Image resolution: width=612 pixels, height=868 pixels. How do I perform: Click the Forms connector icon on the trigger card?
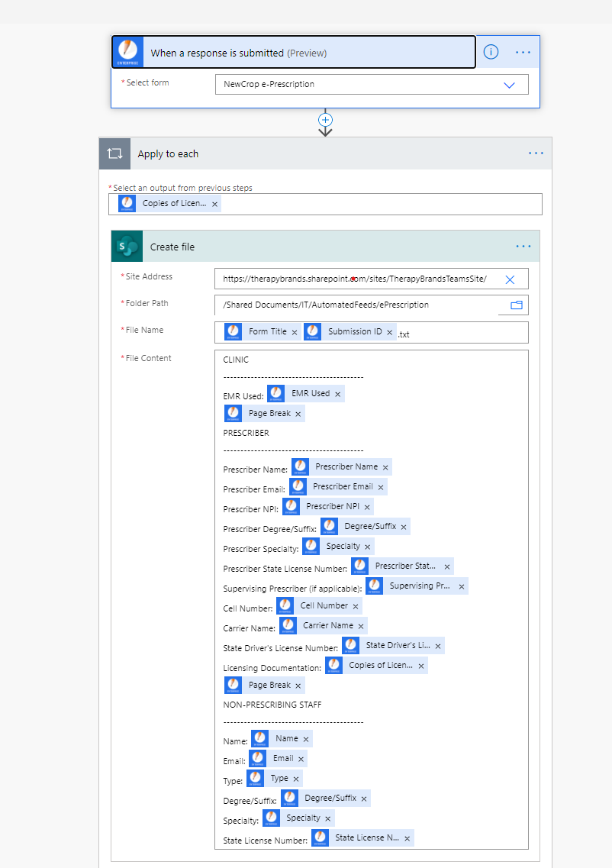click(127, 51)
